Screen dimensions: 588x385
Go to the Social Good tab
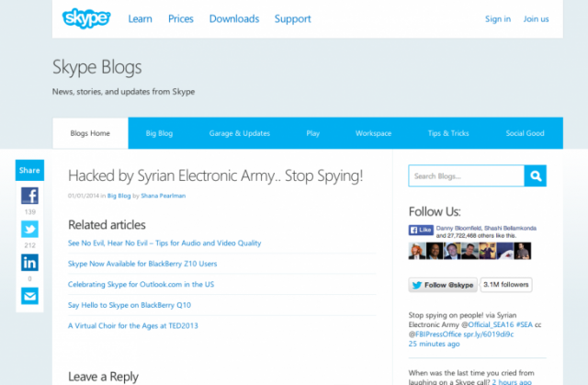[x=525, y=133]
